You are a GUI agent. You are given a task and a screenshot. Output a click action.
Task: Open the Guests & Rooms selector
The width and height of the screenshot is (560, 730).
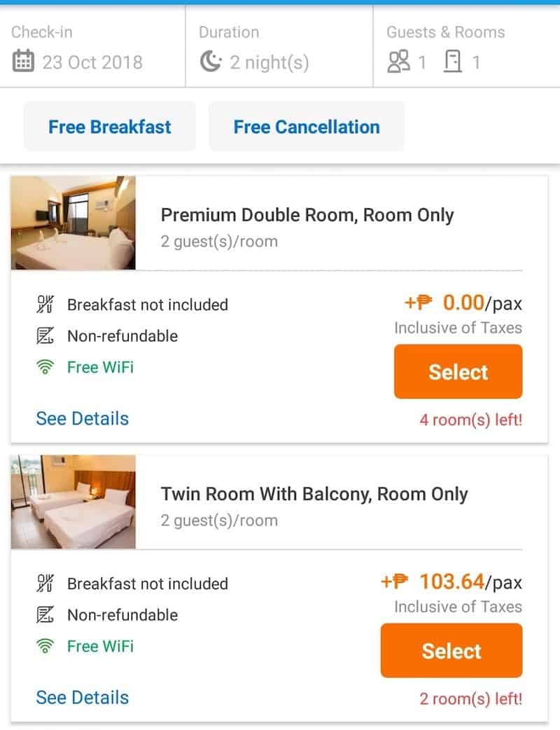[x=466, y=48]
